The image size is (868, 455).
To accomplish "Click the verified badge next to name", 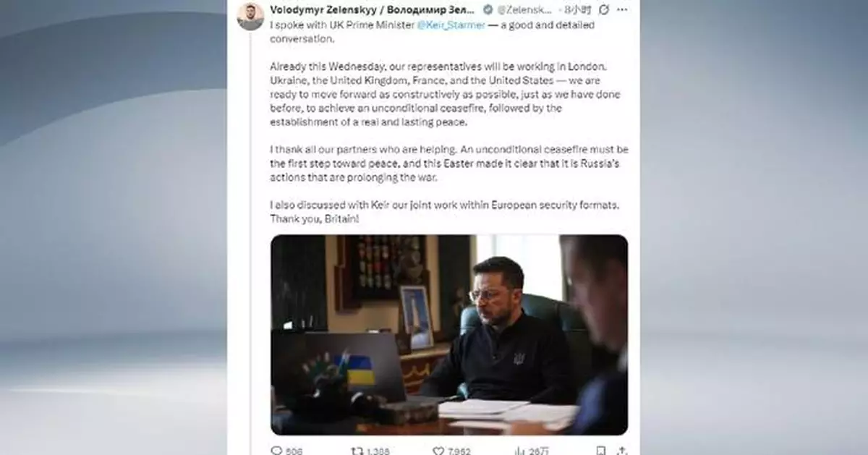I will pos(488,9).
